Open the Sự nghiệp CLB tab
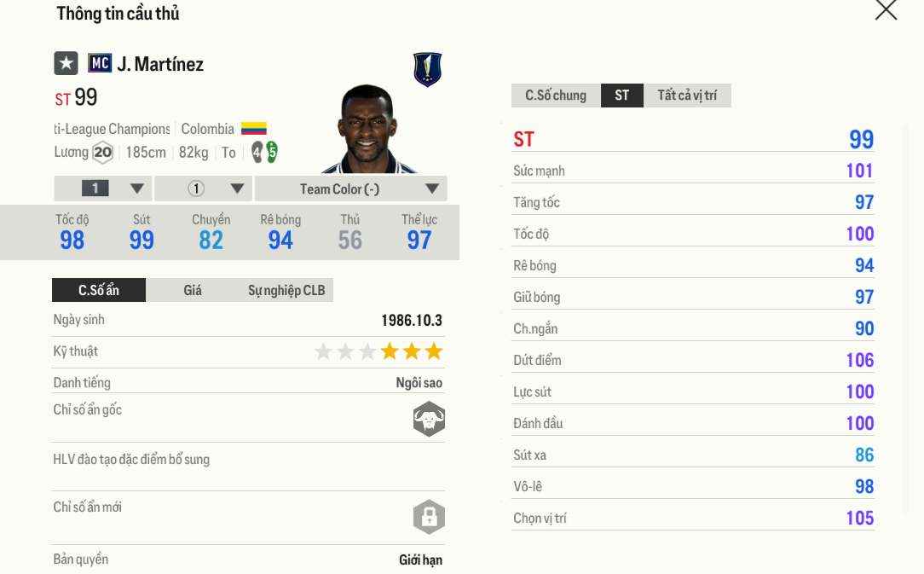 (286, 290)
